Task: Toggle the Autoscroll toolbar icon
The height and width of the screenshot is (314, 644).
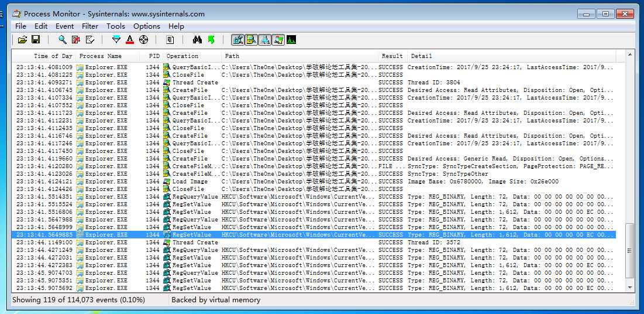Action: [x=75, y=40]
